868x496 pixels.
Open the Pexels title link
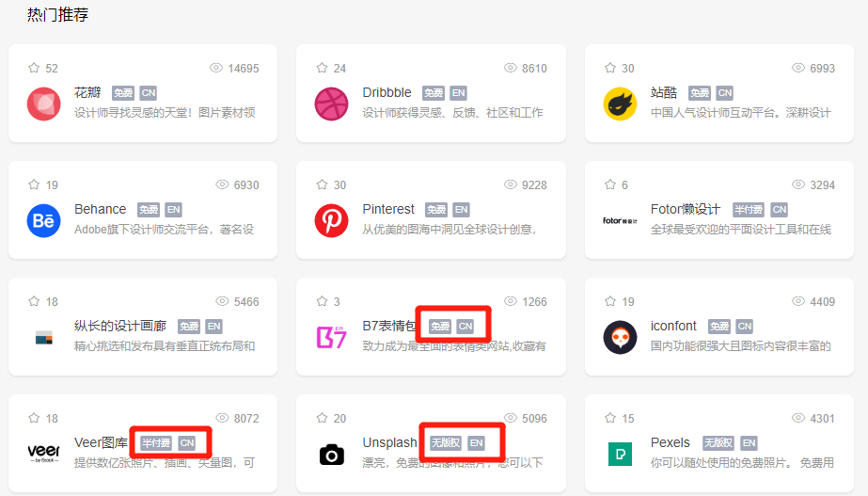pyautogui.click(x=670, y=442)
